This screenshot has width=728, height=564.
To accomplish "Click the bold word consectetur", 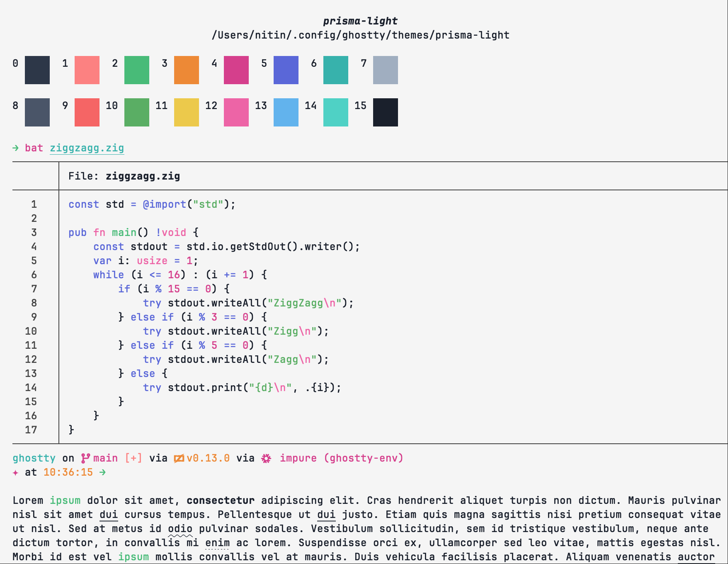I will (221, 501).
